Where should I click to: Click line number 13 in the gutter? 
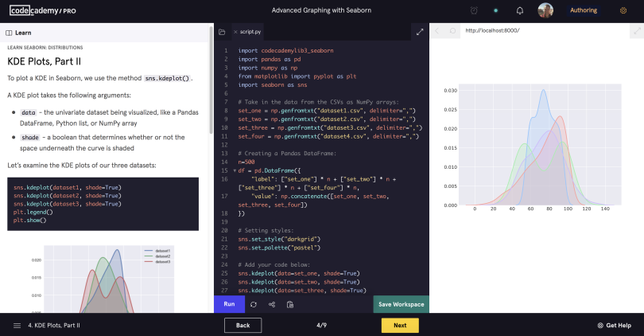(224, 154)
